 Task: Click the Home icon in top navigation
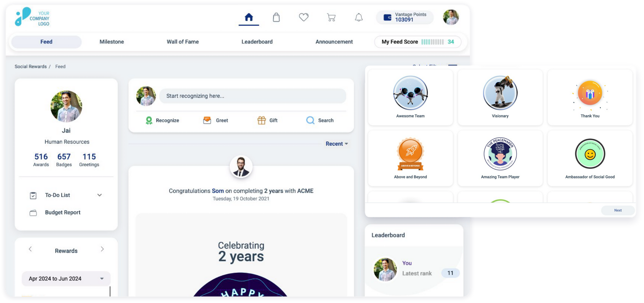(x=249, y=17)
